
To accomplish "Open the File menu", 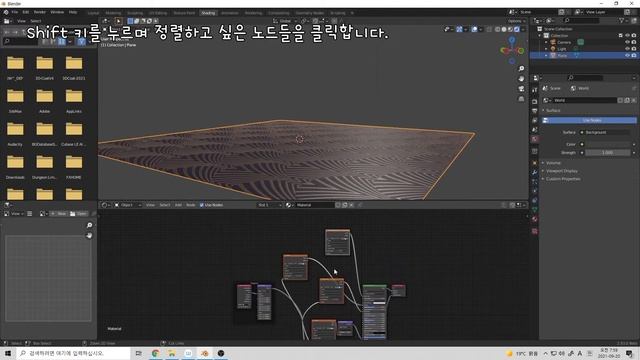I will (15, 12).
